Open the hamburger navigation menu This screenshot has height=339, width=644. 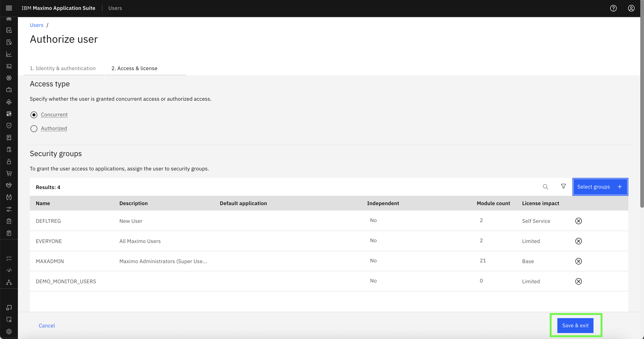click(x=9, y=8)
